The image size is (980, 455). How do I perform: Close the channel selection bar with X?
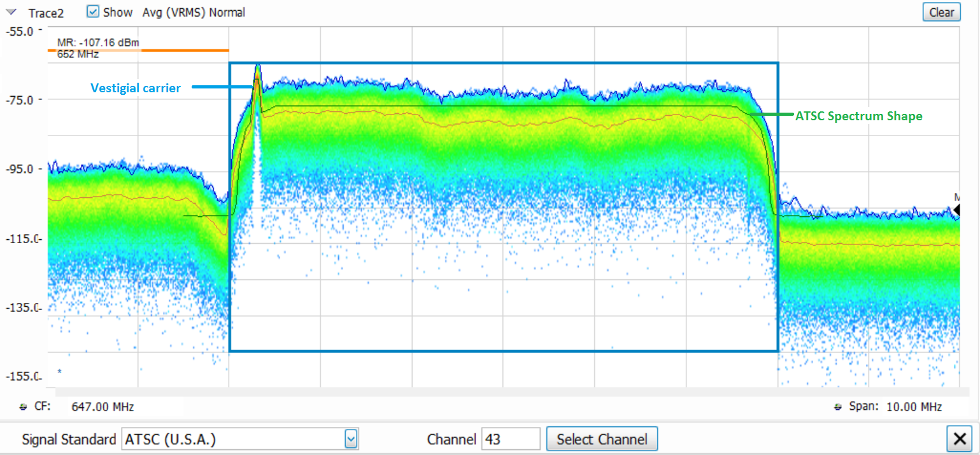958,438
